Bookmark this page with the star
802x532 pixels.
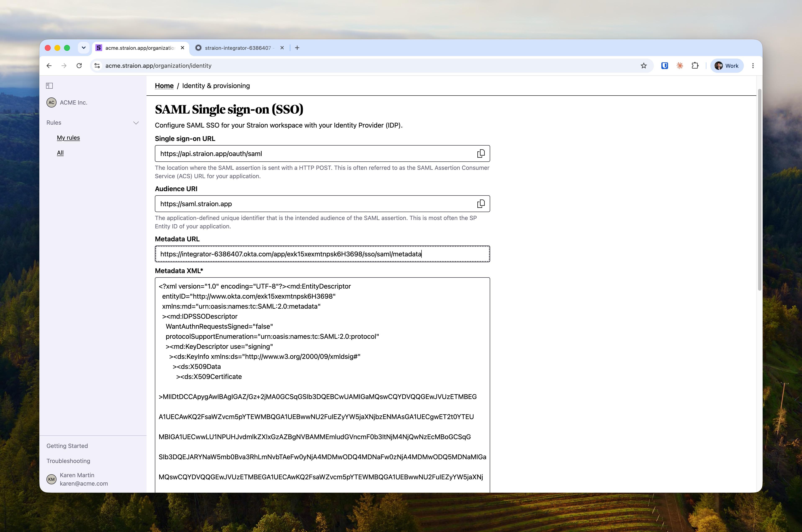pos(643,66)
